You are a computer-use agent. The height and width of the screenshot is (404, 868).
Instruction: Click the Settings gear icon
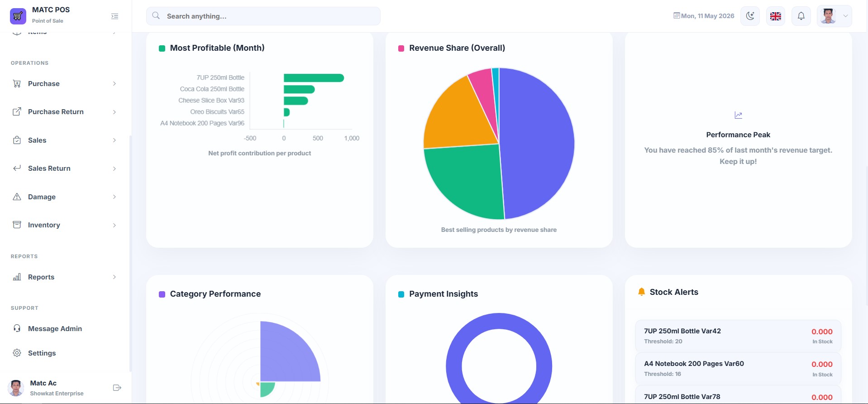pyautogui.click(x=17, y=353)
